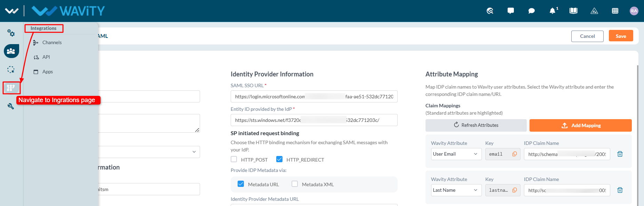The height and width of the screenshot is (206, 644).
Task: Click the warning triangle work-in-progress icon
Action: pyautogui.click(x=594, y=11)
